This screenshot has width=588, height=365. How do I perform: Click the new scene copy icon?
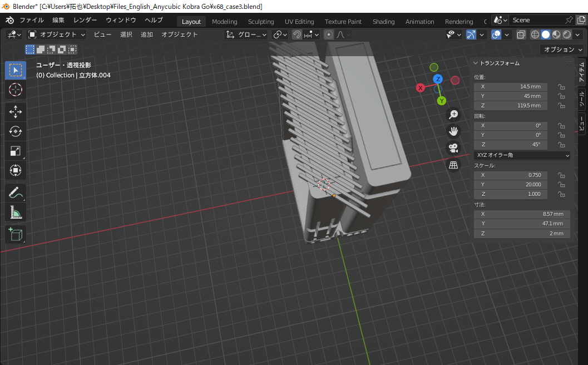582,20
